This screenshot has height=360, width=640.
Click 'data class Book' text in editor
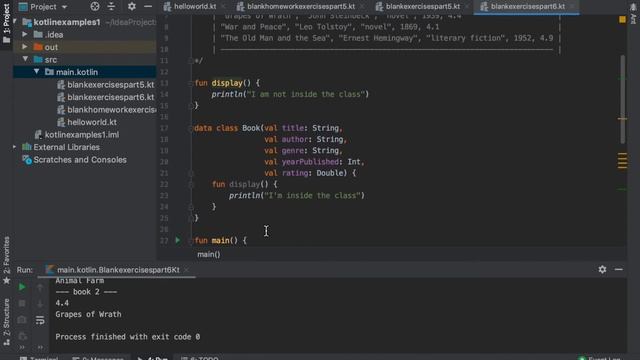coord(227,128)
